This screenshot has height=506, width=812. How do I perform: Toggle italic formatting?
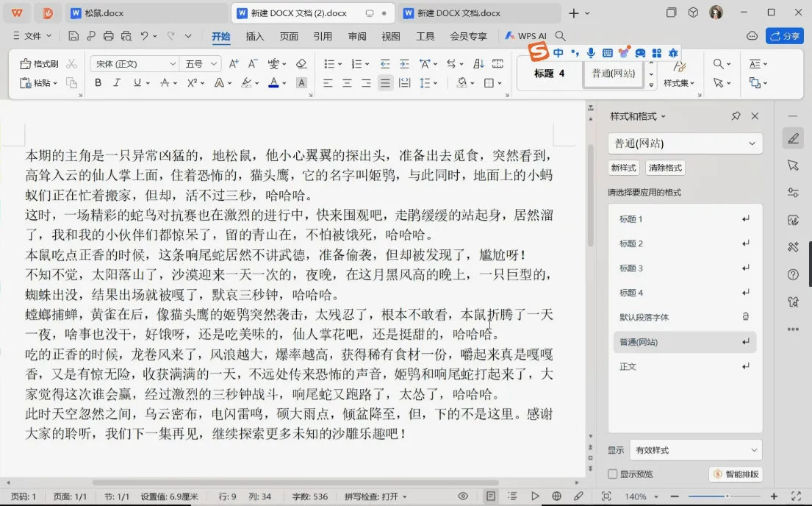coord(117,83)
